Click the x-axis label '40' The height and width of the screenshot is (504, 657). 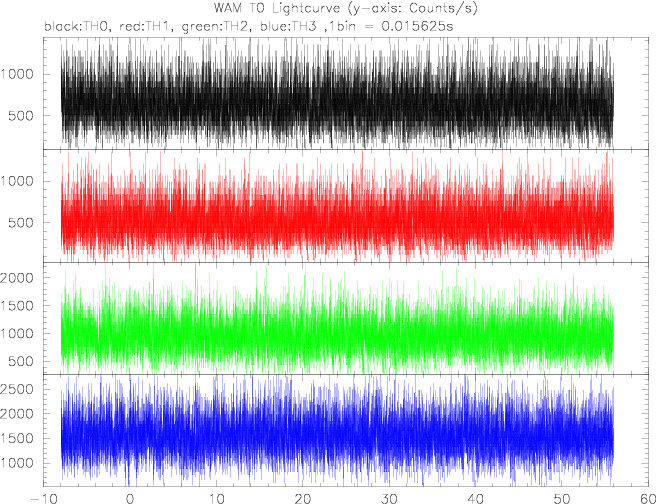coord(475,499)
